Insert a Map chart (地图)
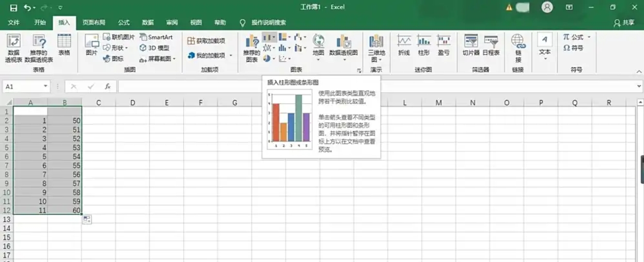This screenshot has height=262, width=644. pos(318,47)
